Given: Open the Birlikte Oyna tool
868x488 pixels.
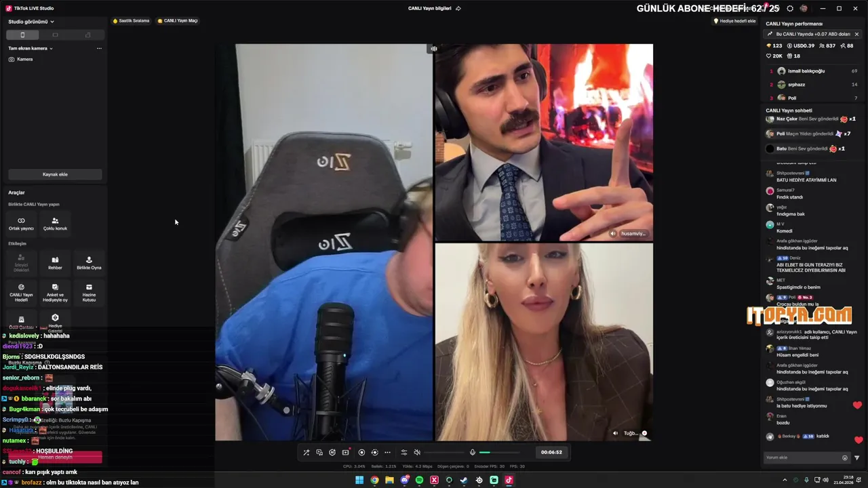Looking at the screenshot, I should tap(89, 263).
